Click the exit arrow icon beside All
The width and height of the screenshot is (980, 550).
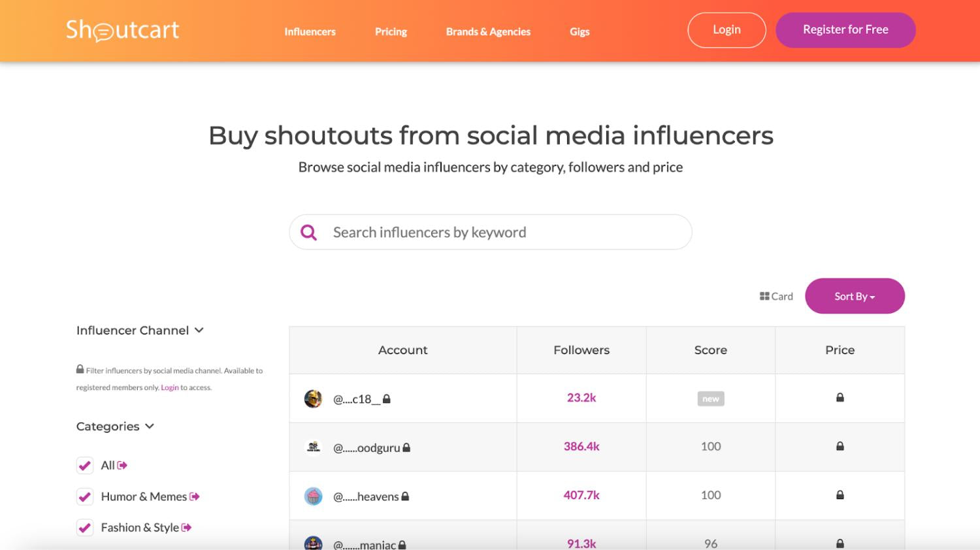[122, 466]
